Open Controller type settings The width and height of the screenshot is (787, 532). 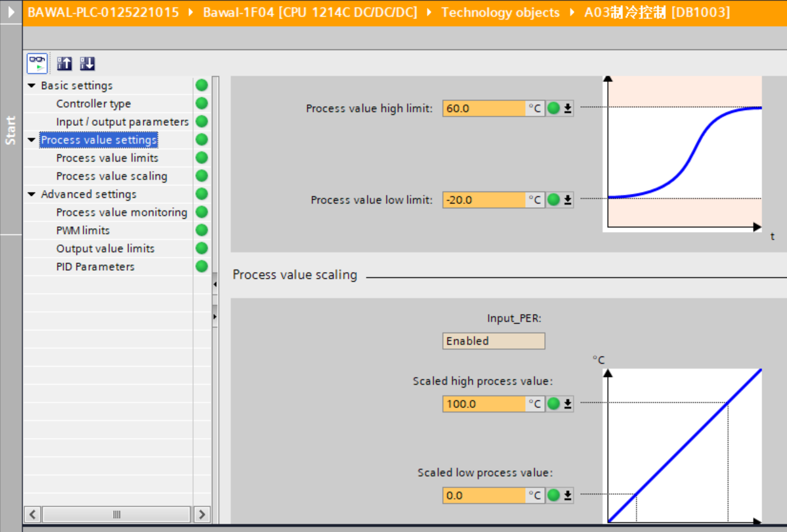pos(93,104)
